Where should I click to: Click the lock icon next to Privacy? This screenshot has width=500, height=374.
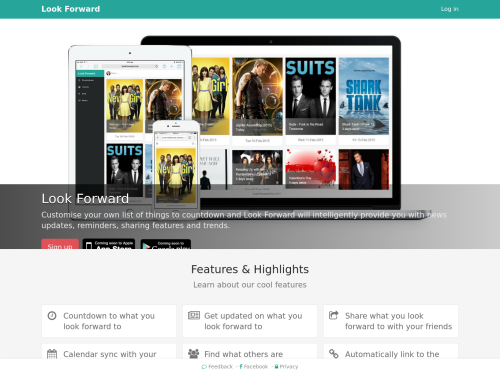click(276, 366)
